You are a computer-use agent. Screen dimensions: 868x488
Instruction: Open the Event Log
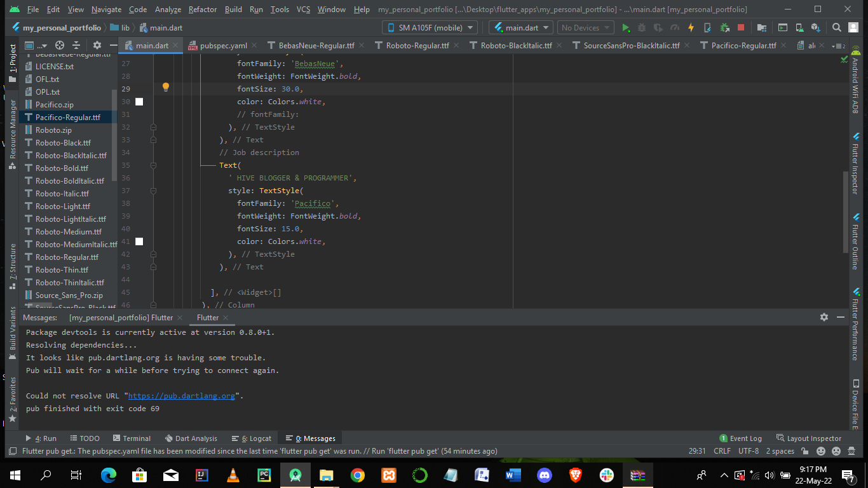tap(740, 438)
